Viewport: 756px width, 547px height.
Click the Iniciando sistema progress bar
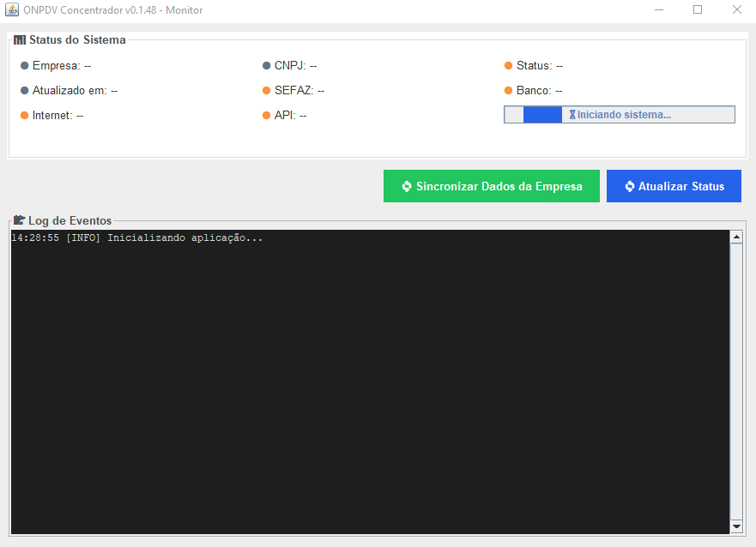click(619, 115)
